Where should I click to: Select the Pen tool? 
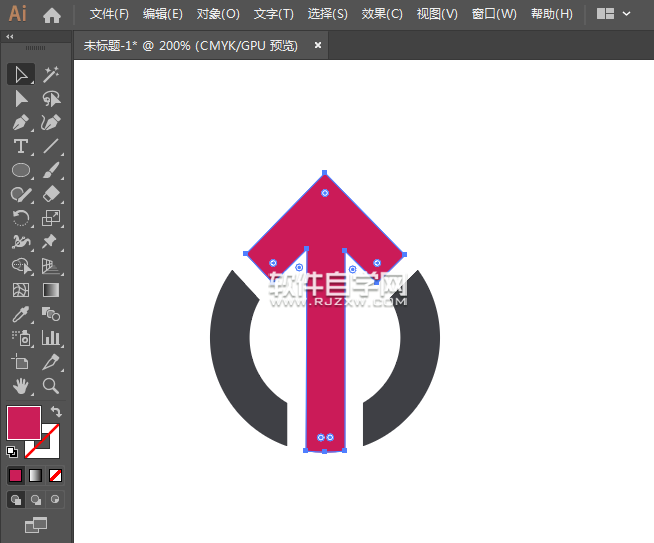[x=20, y=123]
